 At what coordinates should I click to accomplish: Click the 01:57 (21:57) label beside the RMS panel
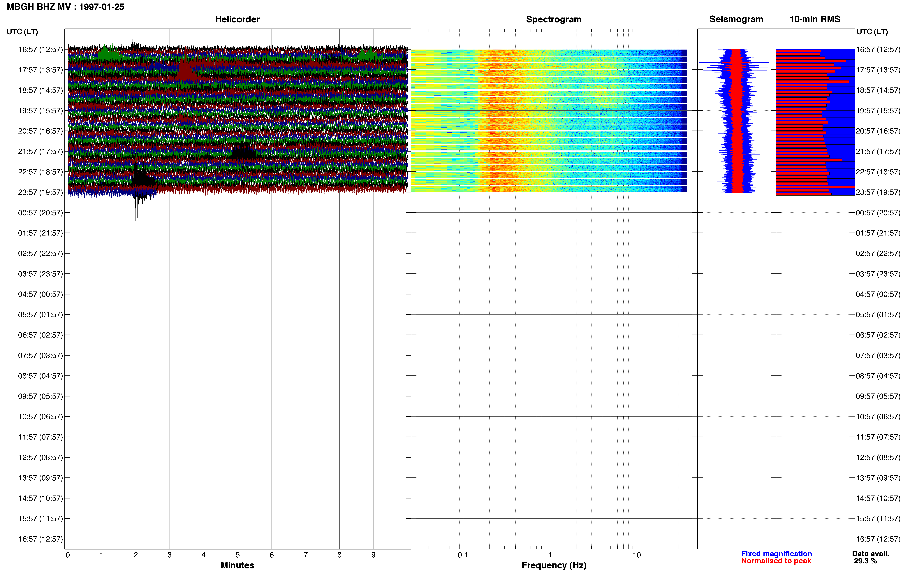pos(878,233)
